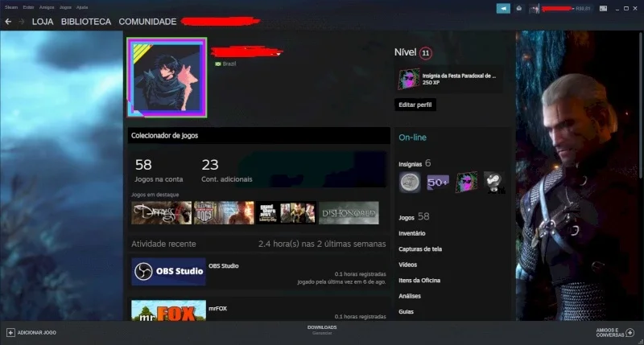
Task: Click '2.4 hora(s) nas 2 últimas semanas' text
Action: (322, 244)
